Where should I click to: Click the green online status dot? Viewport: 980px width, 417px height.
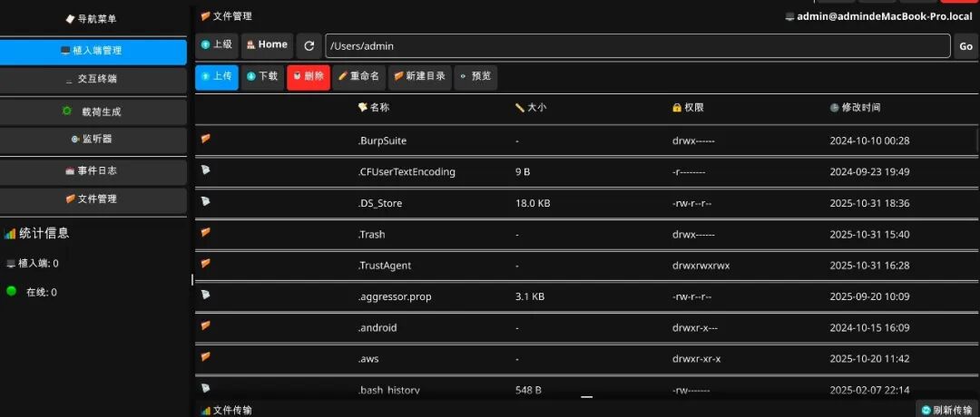(x=11, y=291)
